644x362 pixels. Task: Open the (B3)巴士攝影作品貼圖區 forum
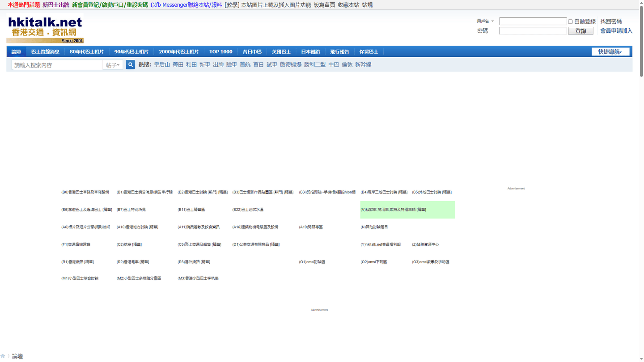pos(253,192)
